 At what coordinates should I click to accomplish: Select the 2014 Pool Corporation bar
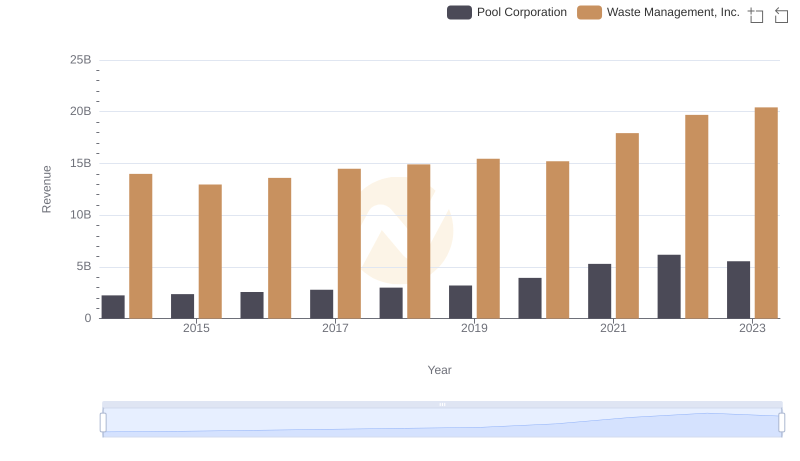pyautogui.click(x=113, y=307)
